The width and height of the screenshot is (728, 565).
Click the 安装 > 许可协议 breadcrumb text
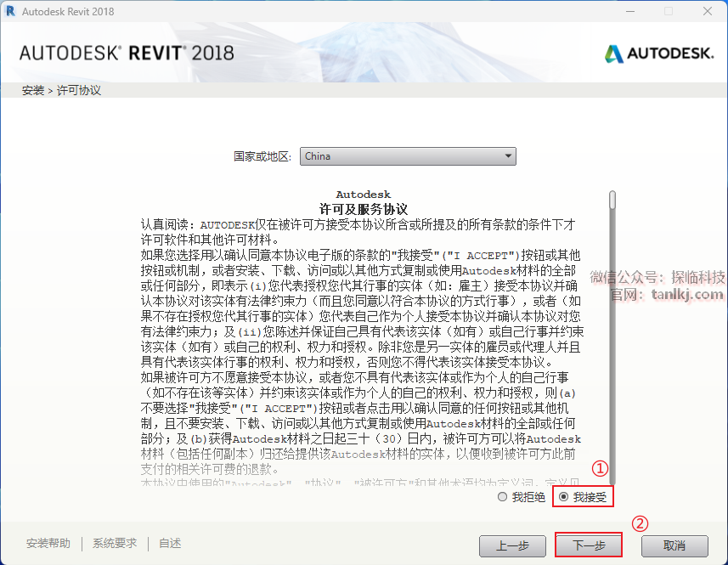61,90
